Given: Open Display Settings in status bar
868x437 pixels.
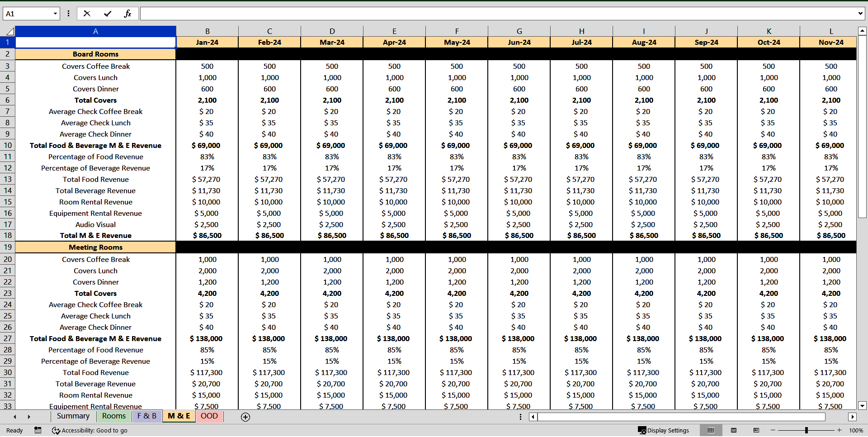Looking at the screenshot, I should click(663, 430).
